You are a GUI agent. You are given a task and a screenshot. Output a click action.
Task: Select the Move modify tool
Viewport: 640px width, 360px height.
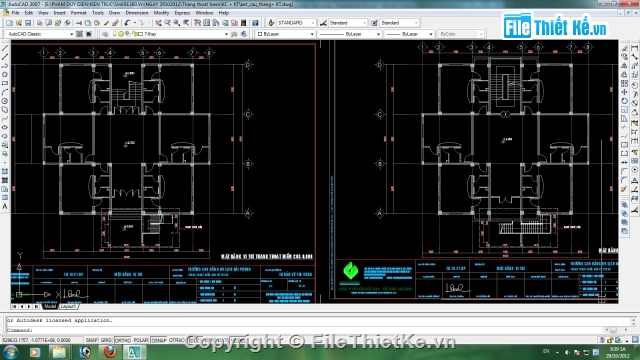point(624,92)
